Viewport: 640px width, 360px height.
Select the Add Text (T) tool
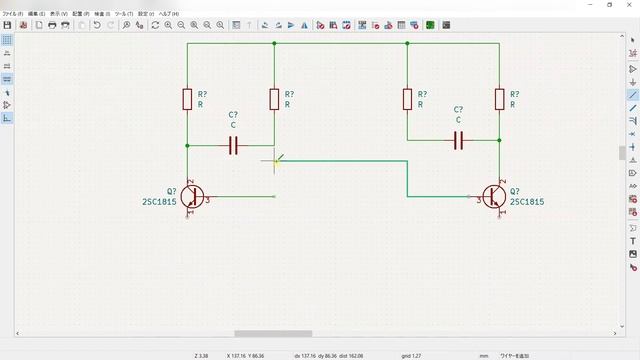click(x=633, y=241)
